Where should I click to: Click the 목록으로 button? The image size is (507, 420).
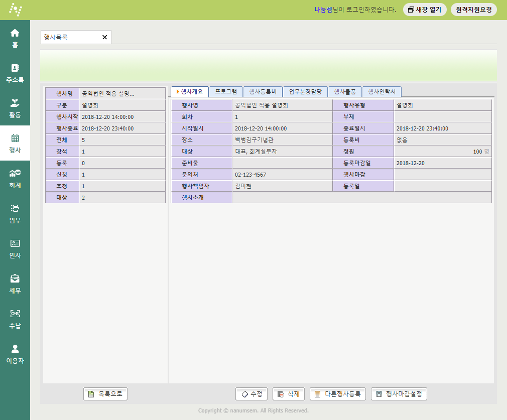point(105,394)
